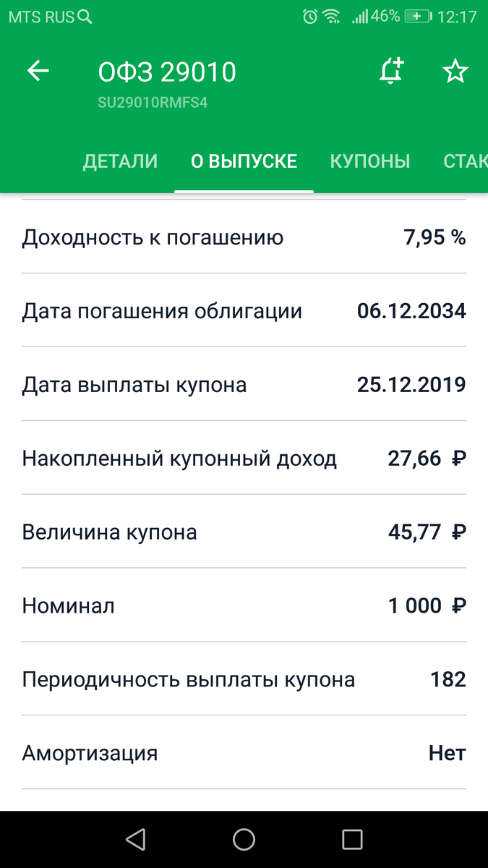Open the КУПОНЫ tab

coord(370,161)
